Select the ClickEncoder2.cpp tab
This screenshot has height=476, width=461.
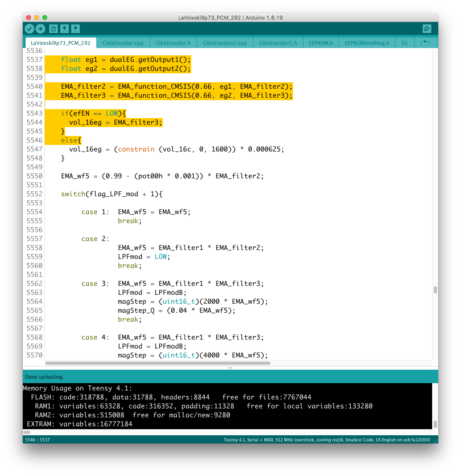tap(225, 43)
